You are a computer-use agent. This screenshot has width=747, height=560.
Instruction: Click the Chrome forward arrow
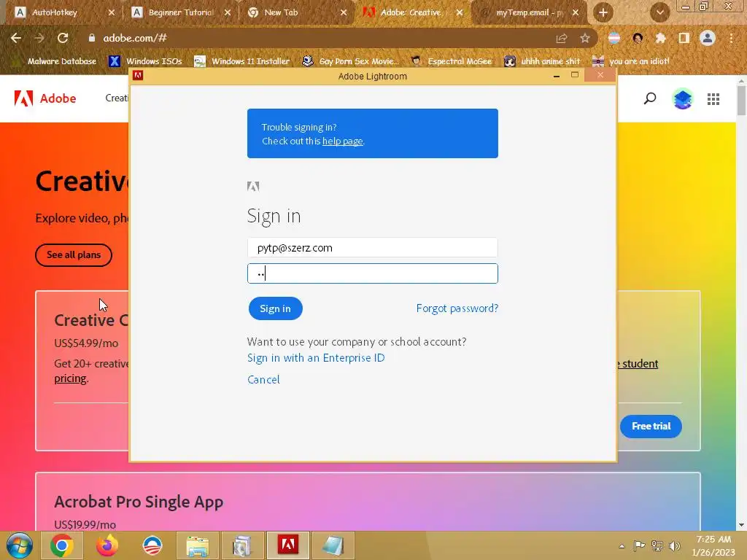(x=39, y=38)
